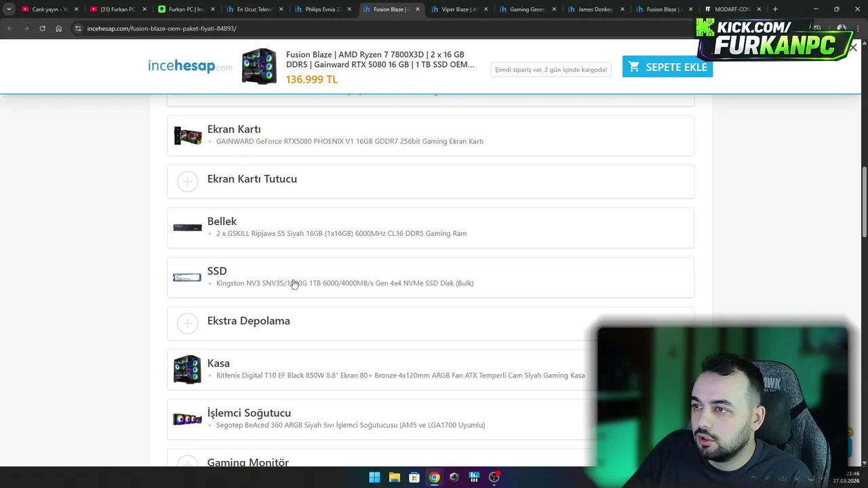868x488 pixels.
Task: Click the incehesap.com logo
Action: pyautogui.click(x=190, y=66)
